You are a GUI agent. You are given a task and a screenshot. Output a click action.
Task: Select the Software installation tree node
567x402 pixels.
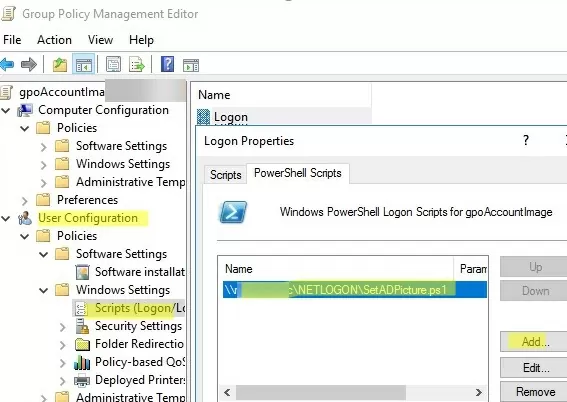pos(140,272)
